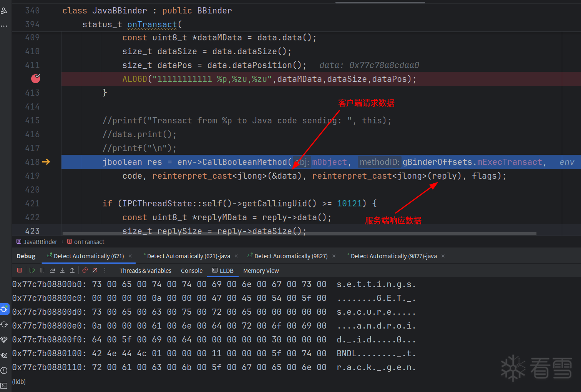Close Detect Automatically (621)-java session tab
Viewport: 581px width, 392px height.
pyautogui.click(x=236, y=256)
